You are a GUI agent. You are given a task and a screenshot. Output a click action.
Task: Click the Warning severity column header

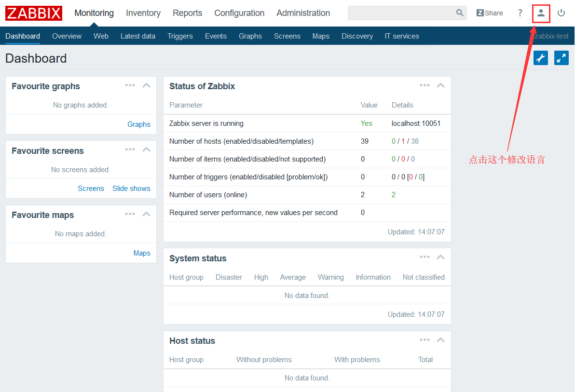pos(331,277)
